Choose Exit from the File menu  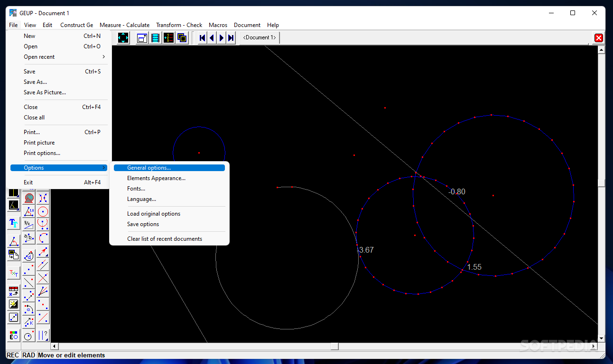tap(59, 182)
